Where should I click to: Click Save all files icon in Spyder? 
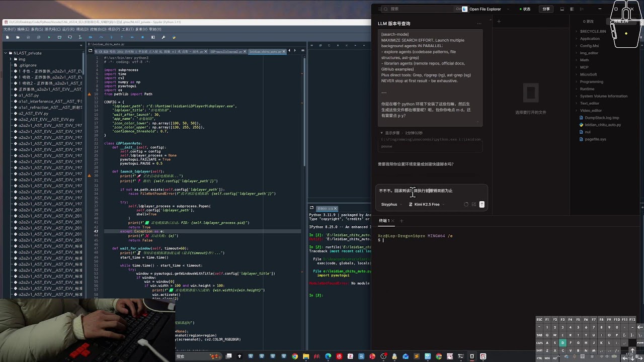(39, 37)
